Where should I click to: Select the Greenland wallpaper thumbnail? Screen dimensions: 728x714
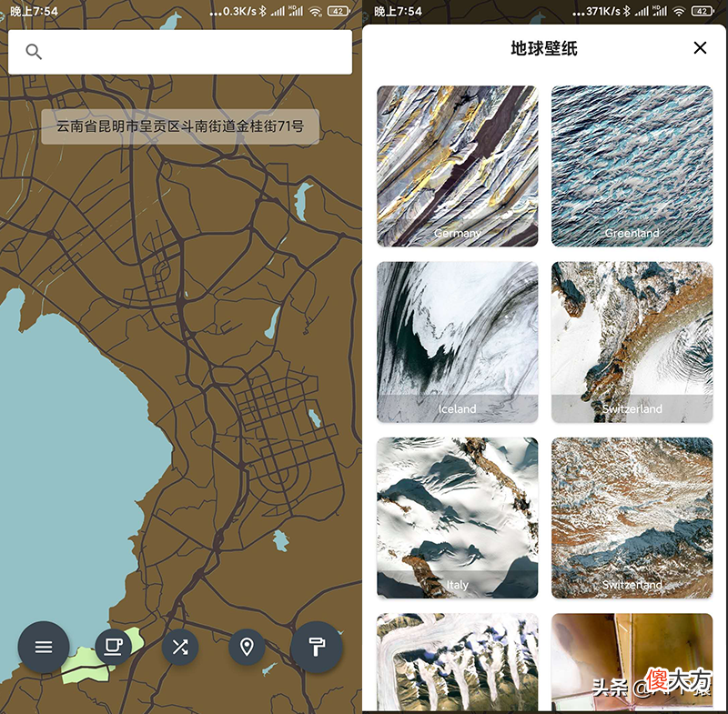[632, 166]
